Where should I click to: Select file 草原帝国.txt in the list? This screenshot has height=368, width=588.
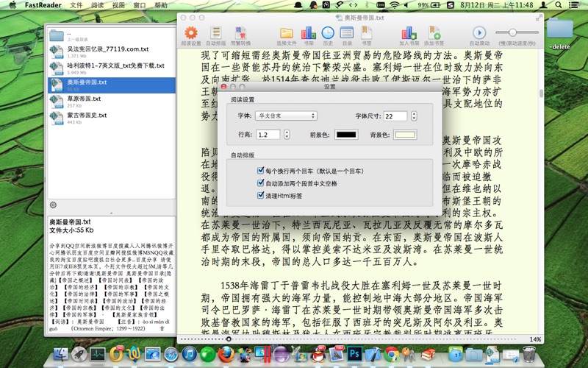point(112,102)
